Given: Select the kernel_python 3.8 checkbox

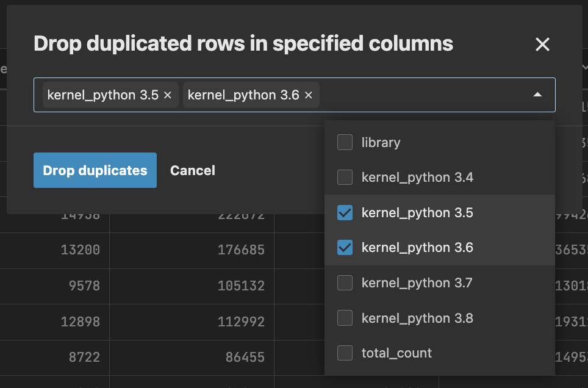Looking at the screenshot, I should (x=345, y=318).
